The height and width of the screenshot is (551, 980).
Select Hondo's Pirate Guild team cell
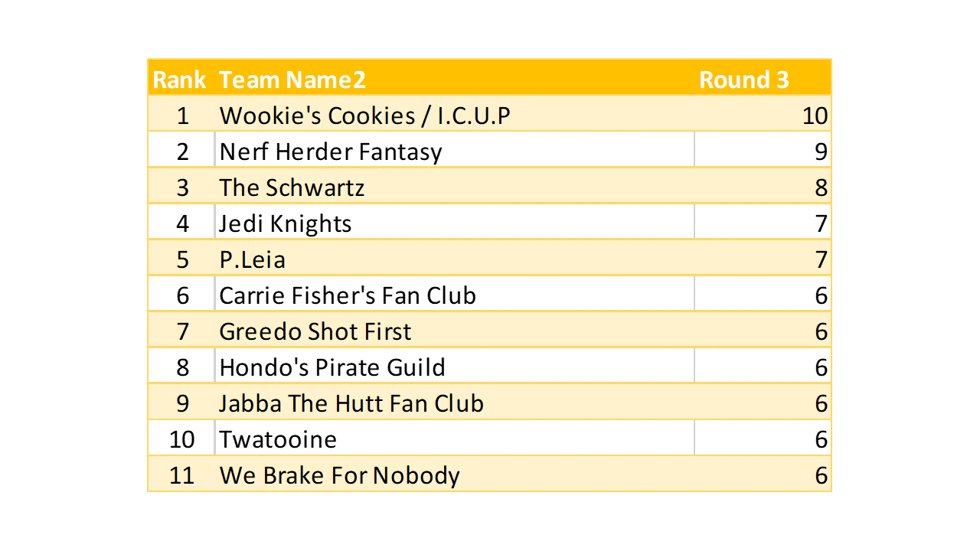point(332,367)
